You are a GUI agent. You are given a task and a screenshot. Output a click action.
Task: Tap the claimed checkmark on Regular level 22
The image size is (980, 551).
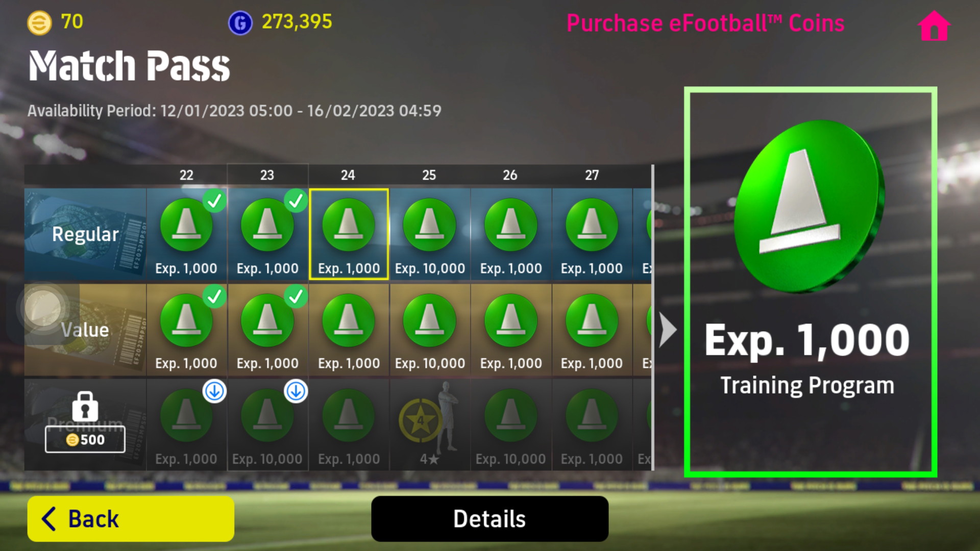pos(215,201)
